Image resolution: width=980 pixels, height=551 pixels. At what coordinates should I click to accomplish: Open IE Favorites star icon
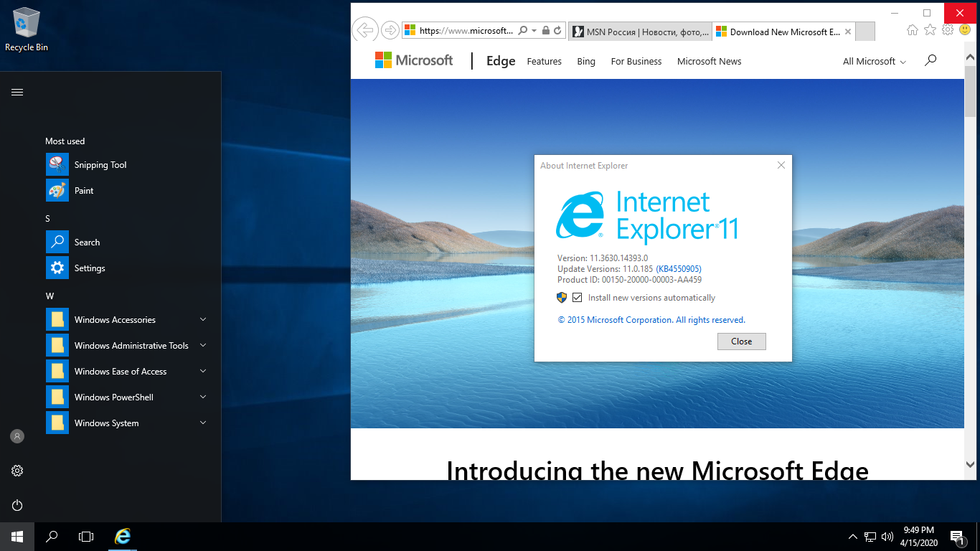(x=930, y=29)
